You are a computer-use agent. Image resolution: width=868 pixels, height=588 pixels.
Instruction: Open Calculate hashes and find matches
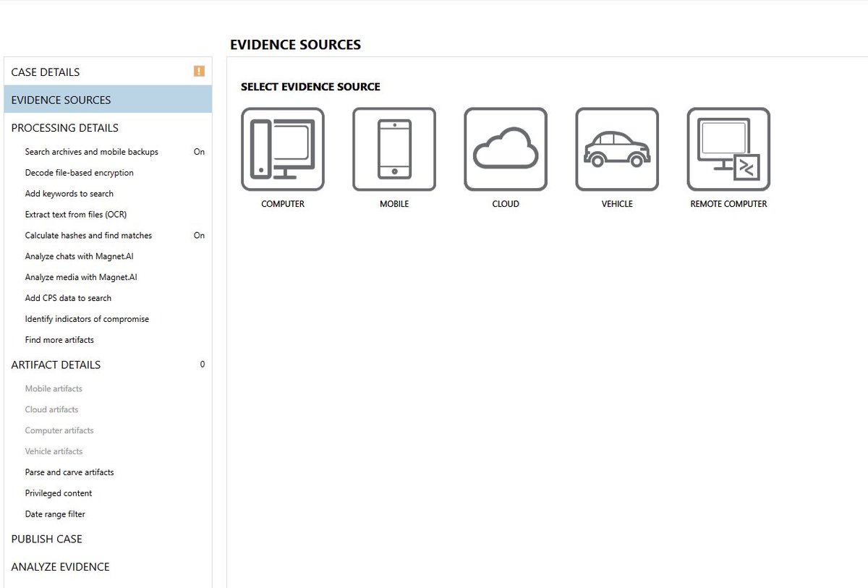tap(88, 235)
